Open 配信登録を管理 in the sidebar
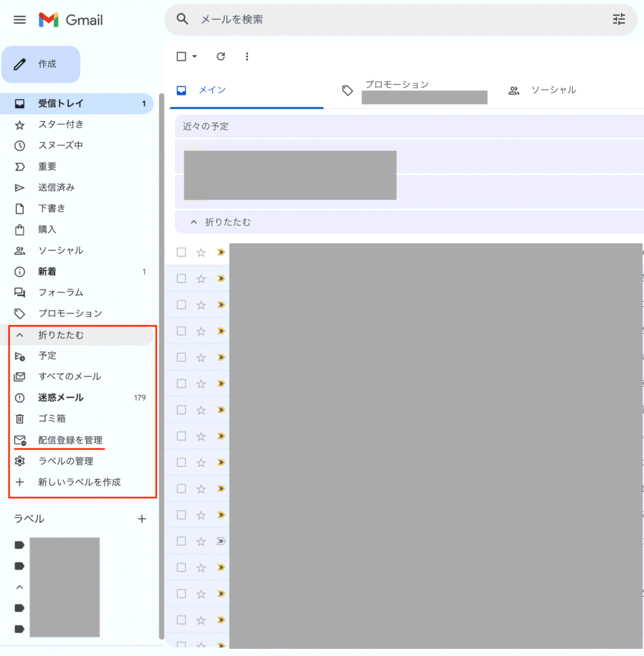The height and width of the screenshot is (656, 644). (x=70, y=440)
